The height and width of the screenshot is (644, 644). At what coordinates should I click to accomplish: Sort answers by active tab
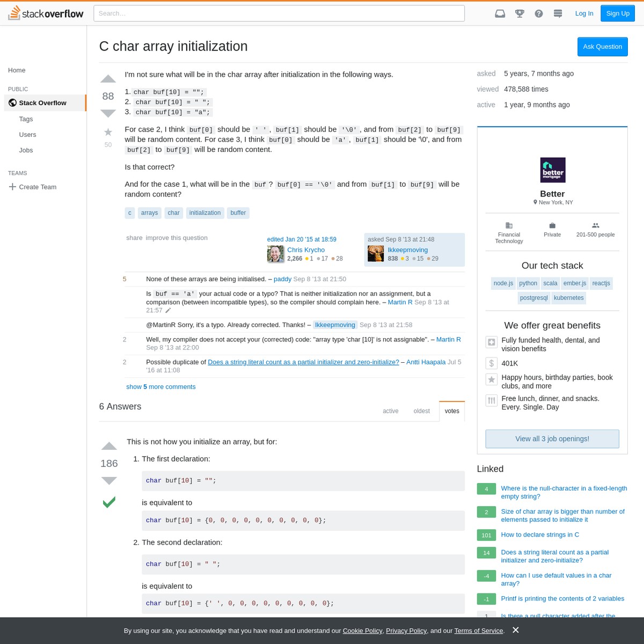(391, 411)
